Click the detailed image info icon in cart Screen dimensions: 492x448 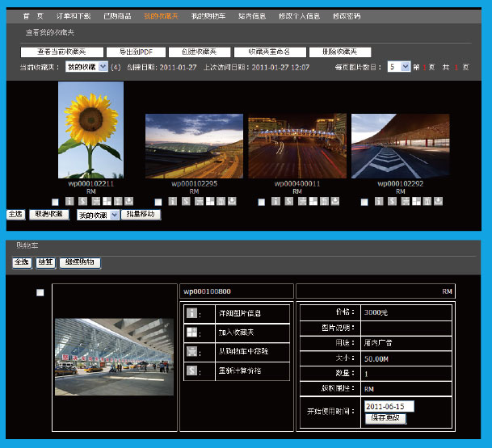pyautogui.click(x=192, y=313)
